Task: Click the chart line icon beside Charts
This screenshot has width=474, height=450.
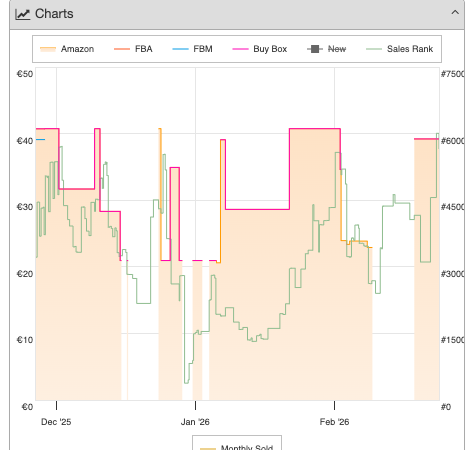Action: (x=23, y=14)
